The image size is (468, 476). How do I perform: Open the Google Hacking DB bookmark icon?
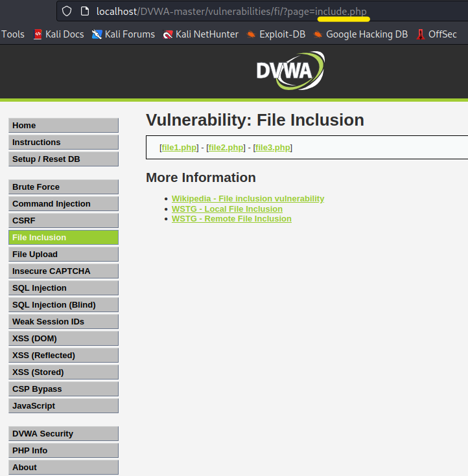tap(318, 34)
